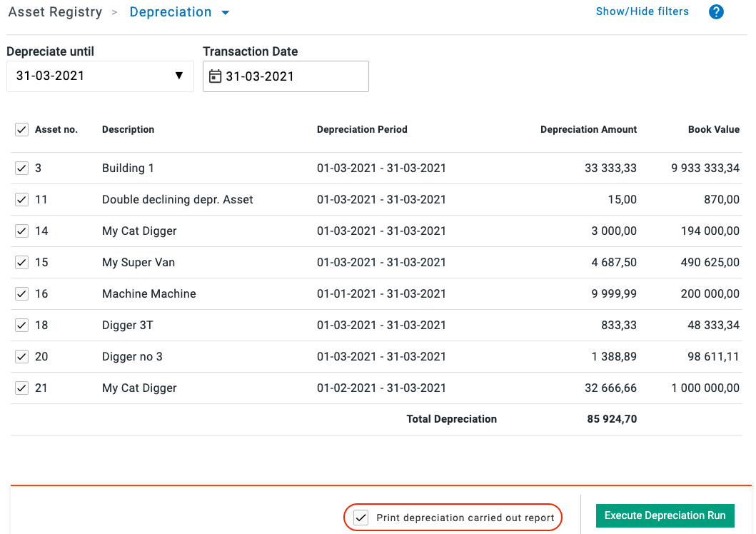This screenshot has width=756, height=534.
Task: Open the Depreciation breadcrumb menu
Action: [x=171, y=12]
